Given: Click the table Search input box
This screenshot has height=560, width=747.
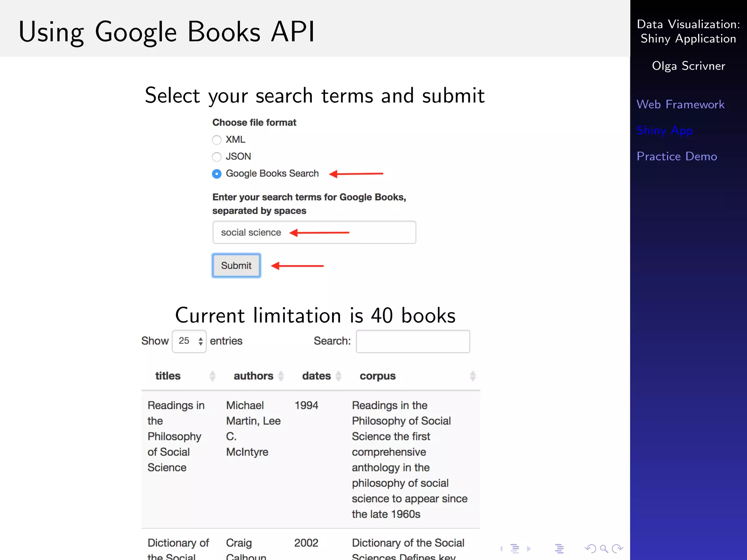Looking at the screenshot, I should [x=413, y=341].
